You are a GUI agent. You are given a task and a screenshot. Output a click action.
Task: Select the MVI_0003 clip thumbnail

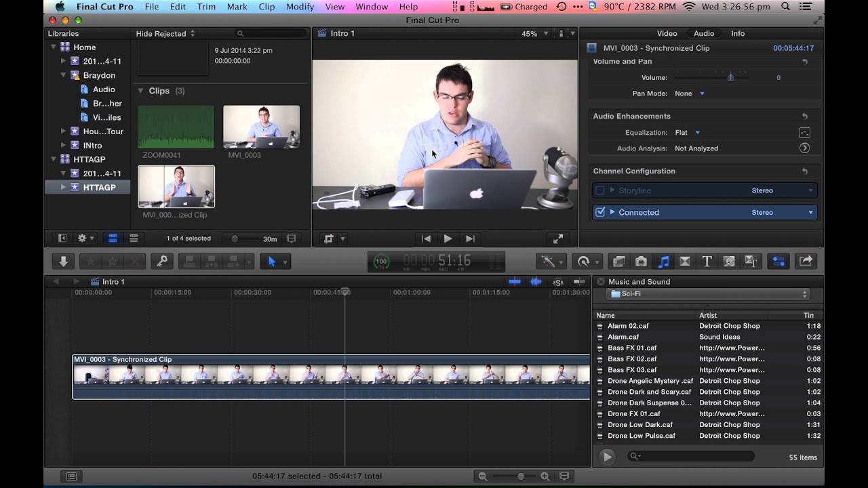pos(261,127)
